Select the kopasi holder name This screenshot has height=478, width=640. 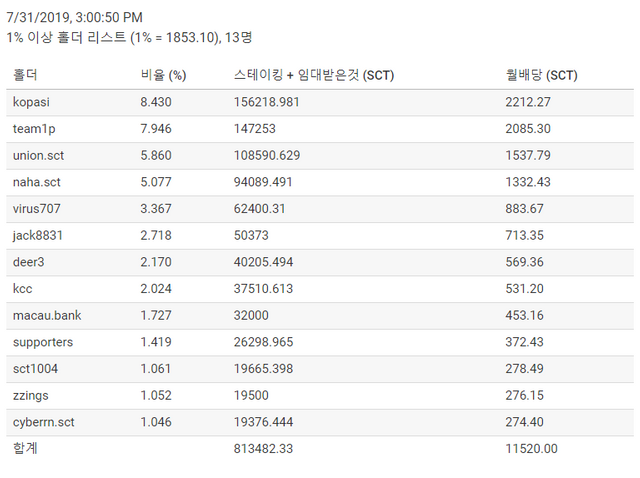pyautogui.click(x=31, y=101)
